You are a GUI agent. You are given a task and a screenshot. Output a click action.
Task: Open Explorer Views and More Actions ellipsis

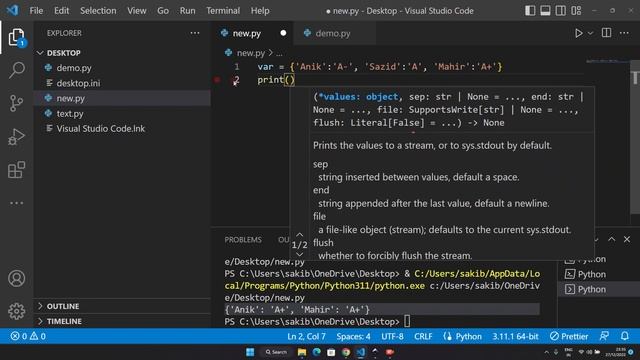coord(195,33)
